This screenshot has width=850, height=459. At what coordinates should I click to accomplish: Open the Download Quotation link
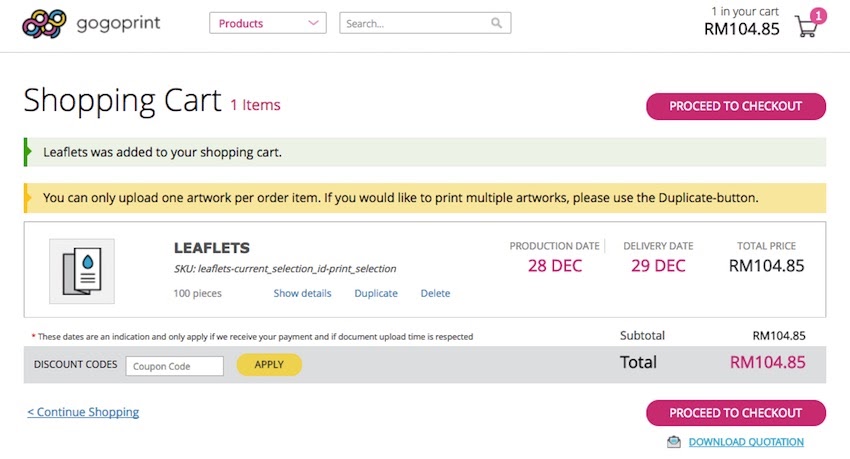click(x=746, y=442)
